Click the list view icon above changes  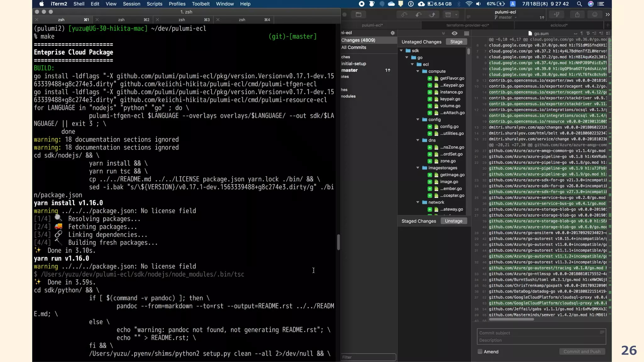click(467, 33)
